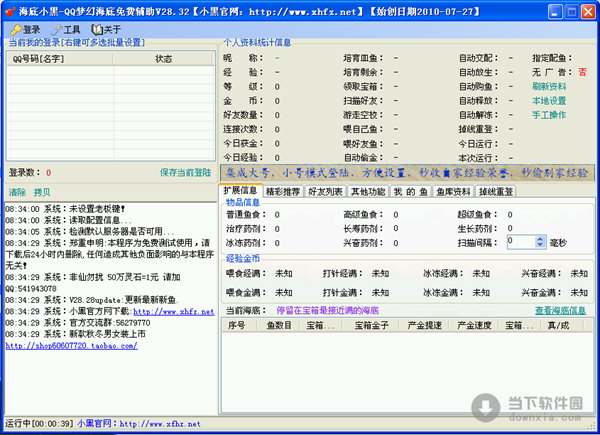Click the 兴奋金满 value 未知
Image resolution: width=600 pixels, height=435 pixels.
tap(579, 293)
